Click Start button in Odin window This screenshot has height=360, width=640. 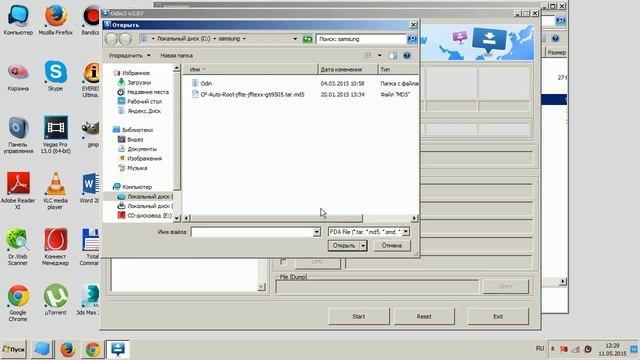(x=358, y=316)
